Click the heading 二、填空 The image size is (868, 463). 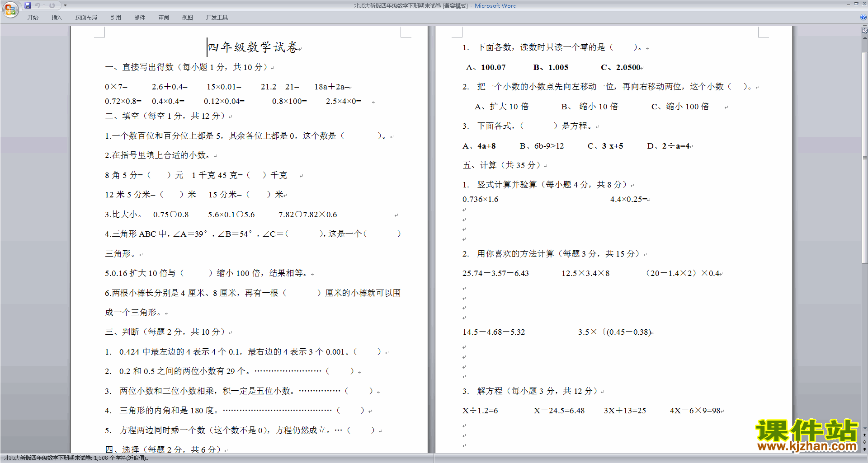point(122,116)
